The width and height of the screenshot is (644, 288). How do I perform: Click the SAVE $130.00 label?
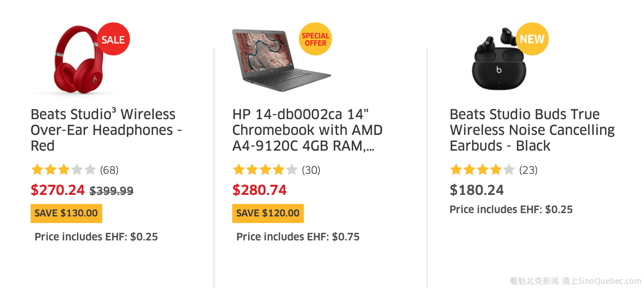coord(66,214)
